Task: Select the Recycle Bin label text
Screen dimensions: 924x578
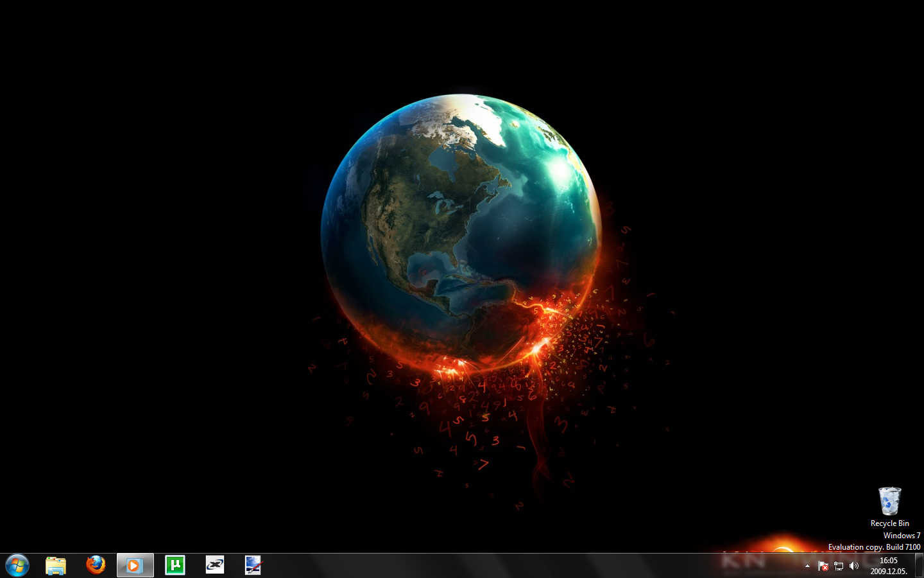Action: 889,523
